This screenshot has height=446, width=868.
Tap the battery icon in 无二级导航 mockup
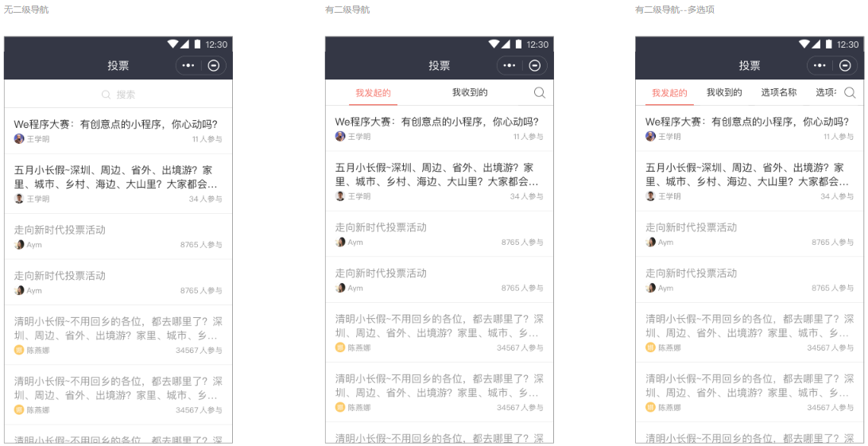(x=197, y=45)
